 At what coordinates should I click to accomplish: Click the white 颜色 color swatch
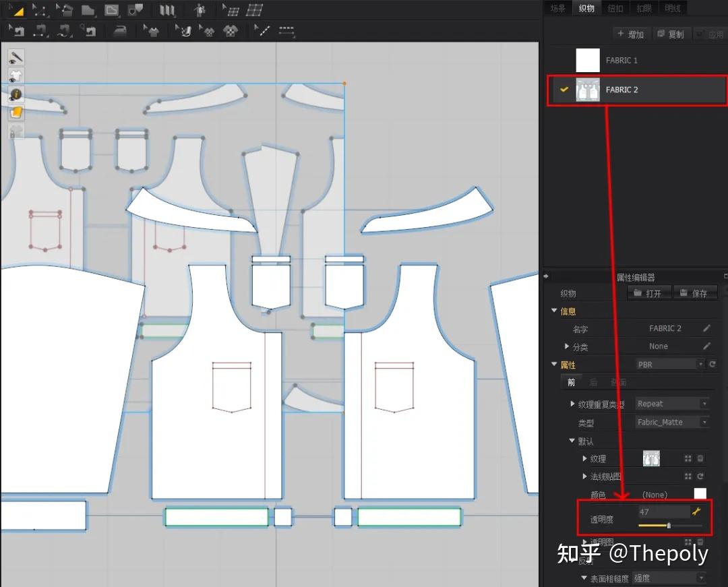click(x=700, y=494)
